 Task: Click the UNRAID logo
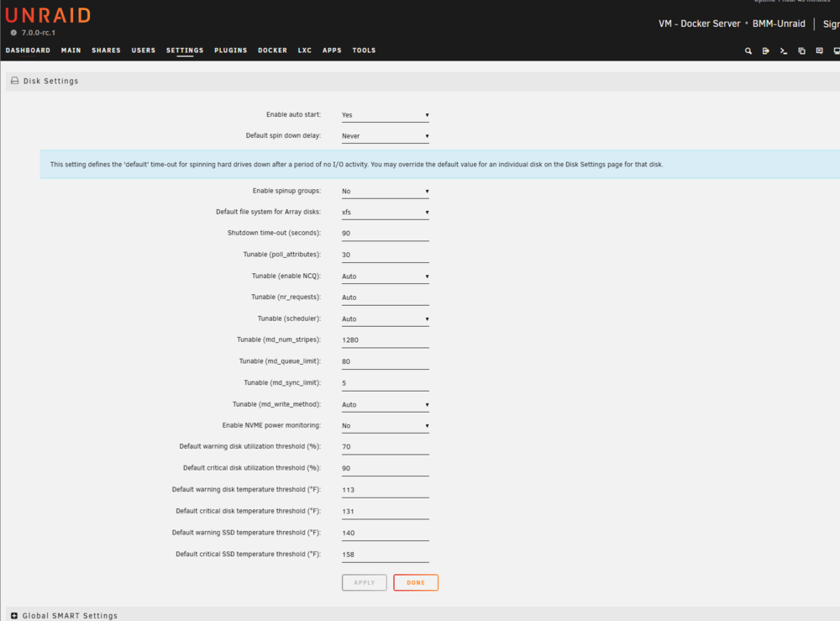(48, 15)
